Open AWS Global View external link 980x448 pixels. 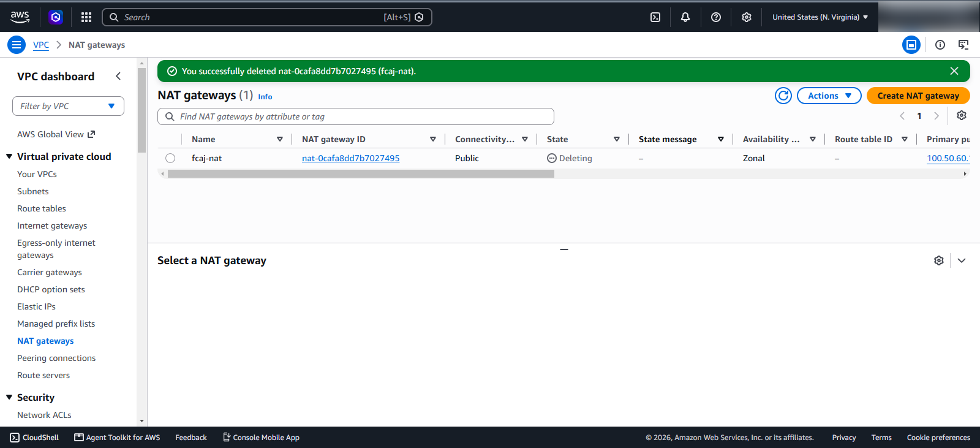(56, 134)
